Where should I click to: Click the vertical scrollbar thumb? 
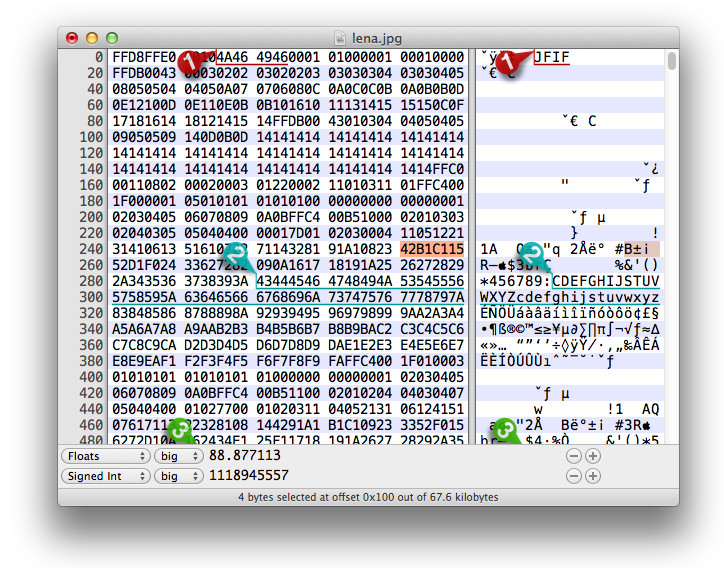(672, 60)
